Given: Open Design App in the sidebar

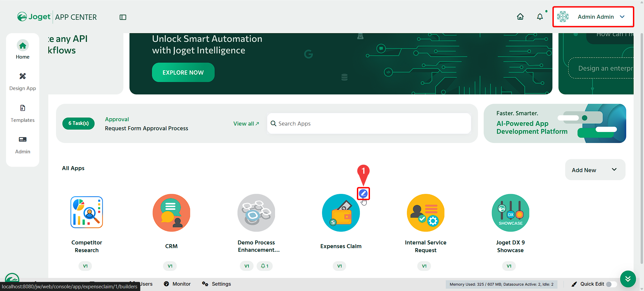Looking at the screenshot, I should (x=22, y=81).
